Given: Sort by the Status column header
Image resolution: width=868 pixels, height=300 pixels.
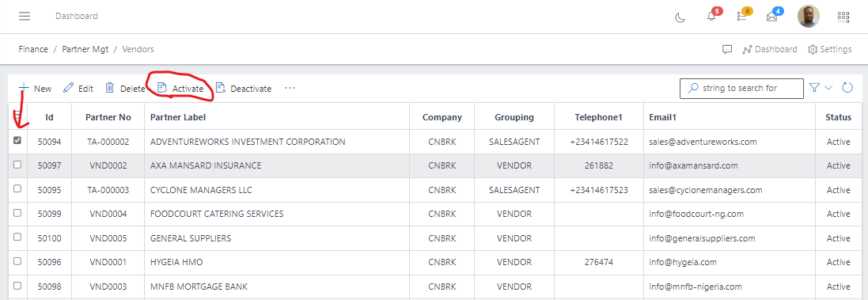Looking at the screenshot, I should [x=838, y=117].
